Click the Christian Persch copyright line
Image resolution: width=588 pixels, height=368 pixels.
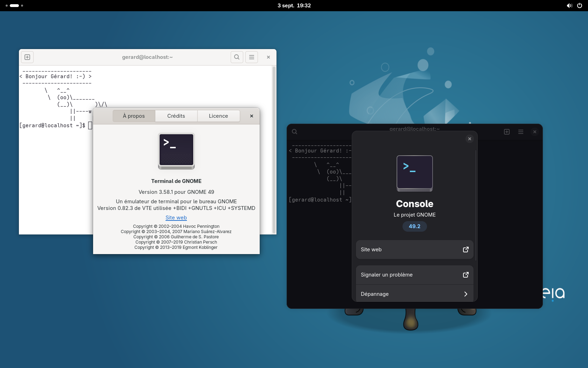pos(176,242)
